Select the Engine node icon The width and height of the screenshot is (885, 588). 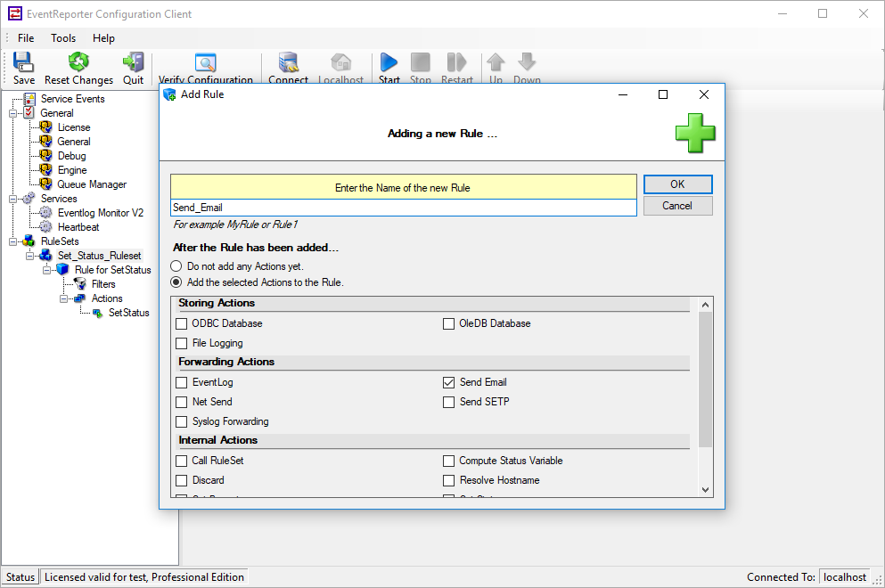tap(45, 170)
